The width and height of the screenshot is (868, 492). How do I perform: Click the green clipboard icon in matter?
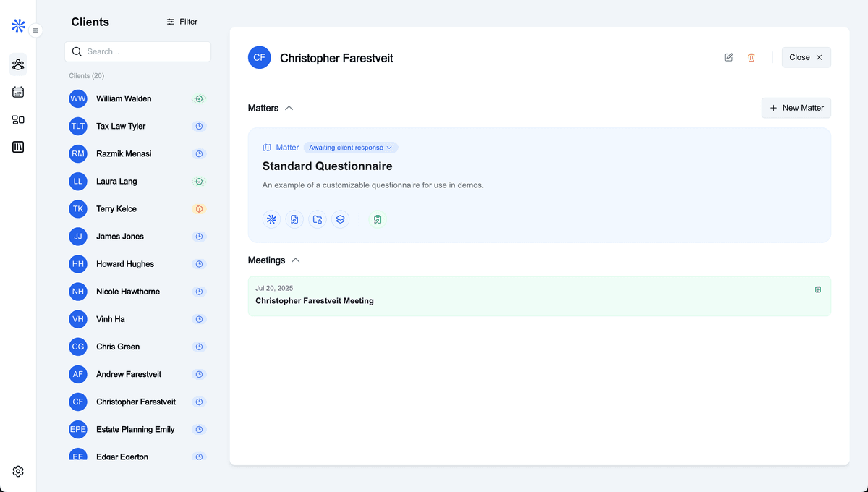coord(377,219)
